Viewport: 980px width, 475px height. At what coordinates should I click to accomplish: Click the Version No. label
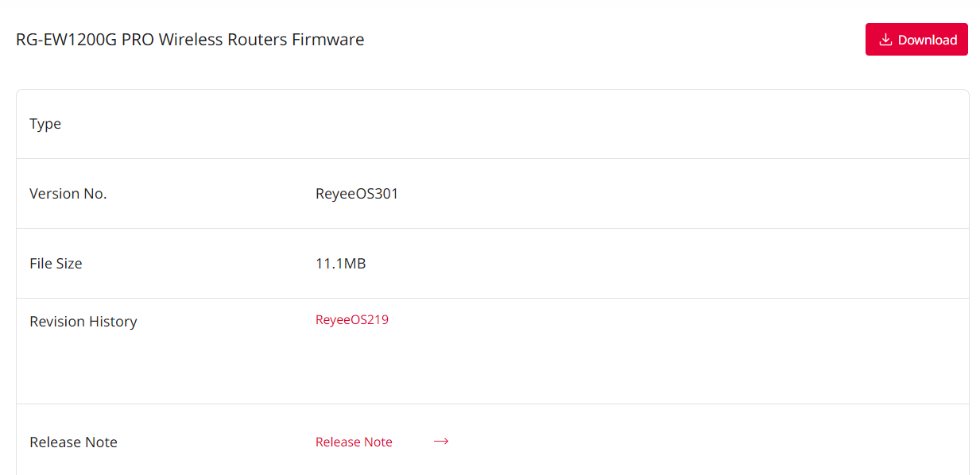coord(68,194)
